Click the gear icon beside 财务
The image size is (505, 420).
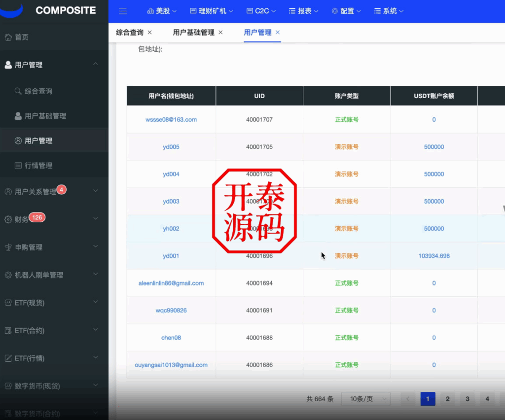tap(8, 219)
